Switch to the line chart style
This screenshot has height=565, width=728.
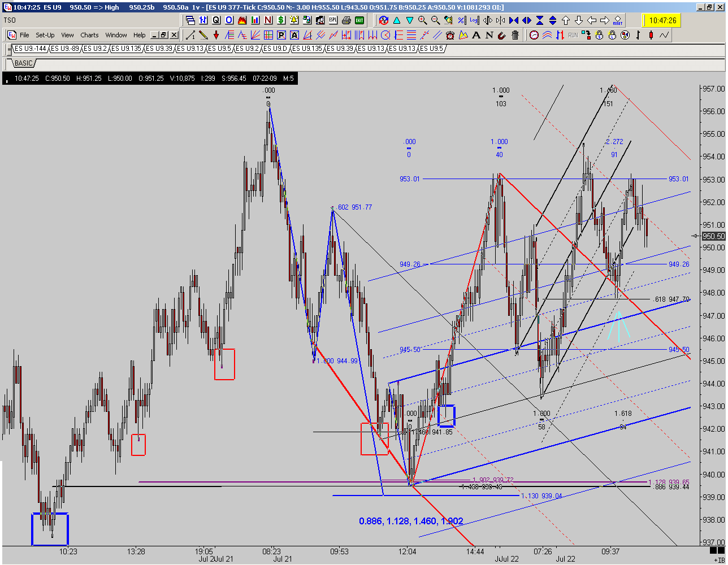tap(664, 35)
